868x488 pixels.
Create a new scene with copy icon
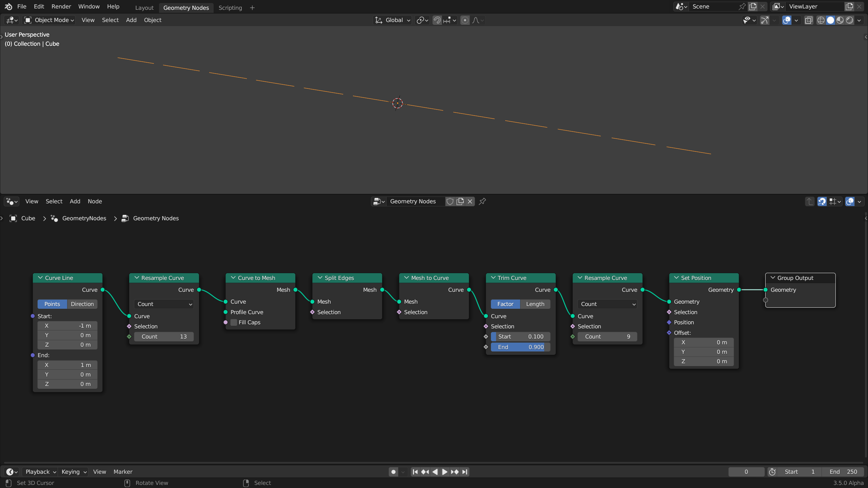(x=753, y=6)
